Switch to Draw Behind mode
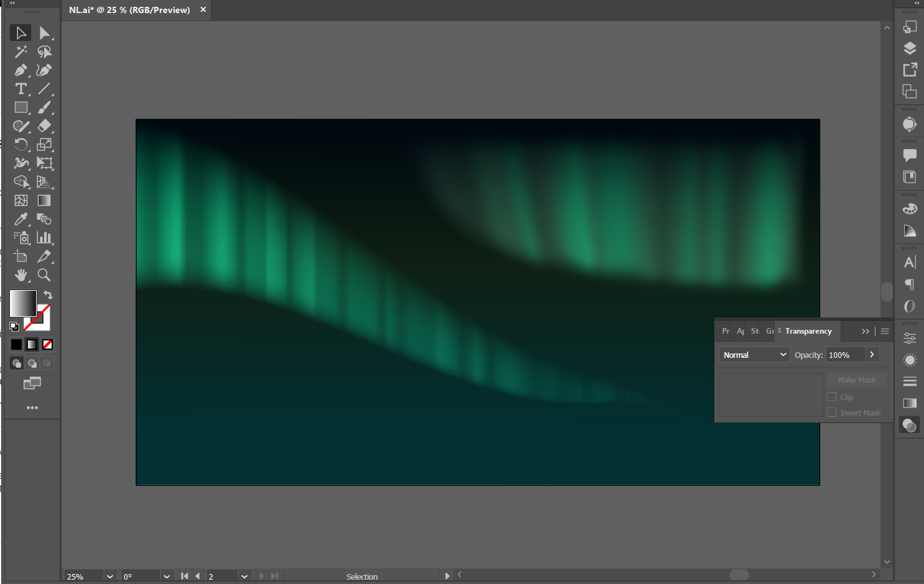This screenshot has width=924, height=584. point(32,363)
